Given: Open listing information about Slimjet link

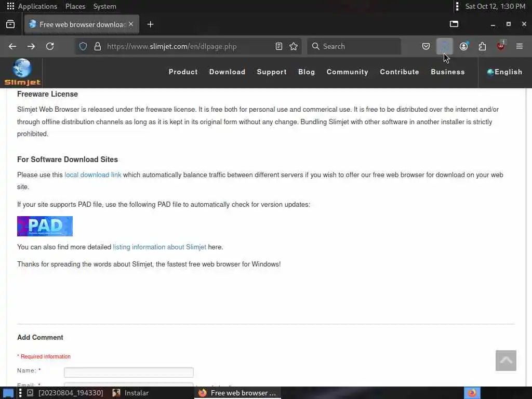Looking at the screenshot, I should (x=159, y=247).
